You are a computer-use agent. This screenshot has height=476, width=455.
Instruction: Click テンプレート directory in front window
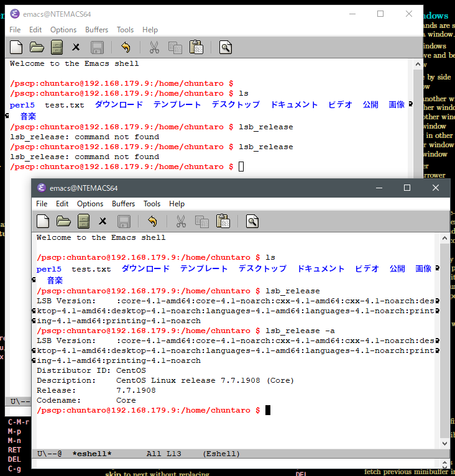pos(204,268)
